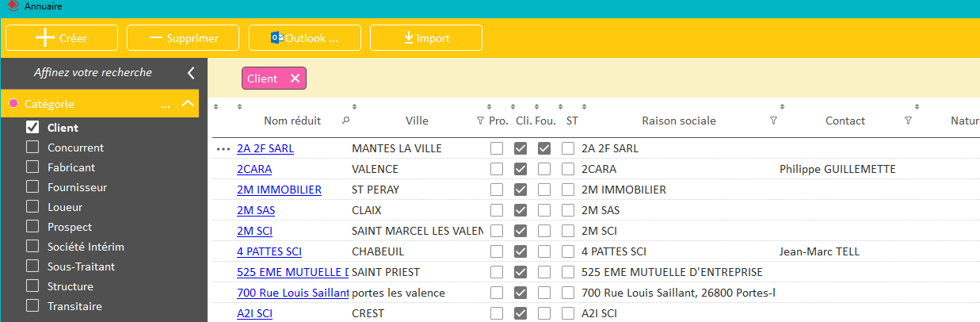This screenshot has height=322, width=980.
Task: Click the Cli. column header
Action: (x=523, y=121)
